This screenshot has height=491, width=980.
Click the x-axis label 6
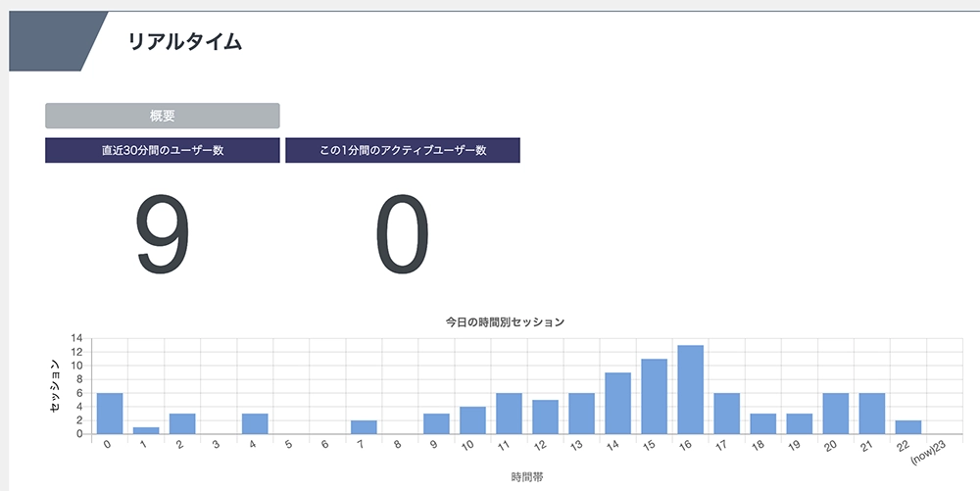point(324,445)
